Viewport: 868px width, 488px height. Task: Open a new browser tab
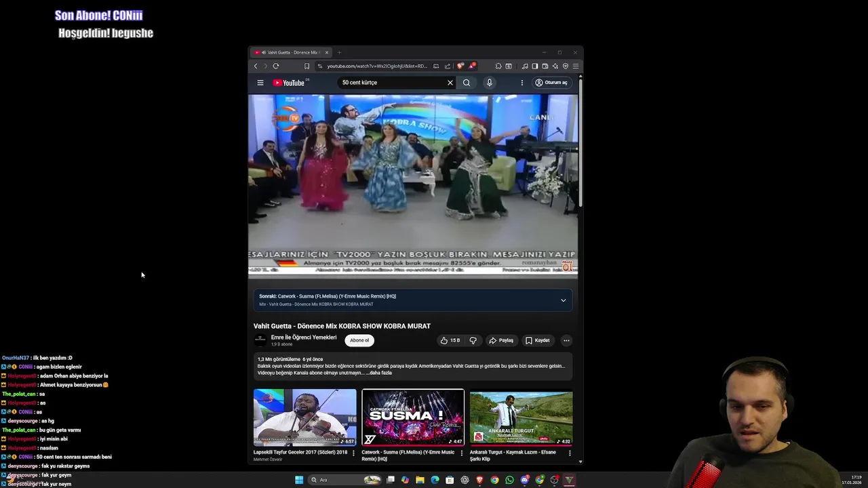click(x=339, y=52)
